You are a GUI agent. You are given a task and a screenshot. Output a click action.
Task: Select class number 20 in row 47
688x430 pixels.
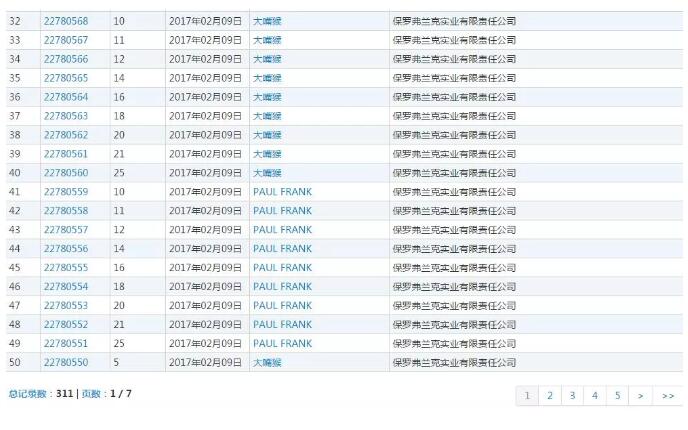pyautogui.click(x=119, y=305)
